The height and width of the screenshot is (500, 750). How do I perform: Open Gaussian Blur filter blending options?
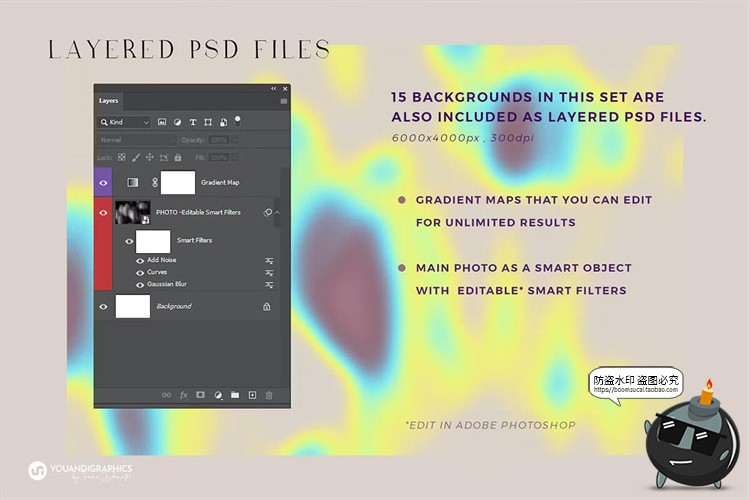pos(268,284)
